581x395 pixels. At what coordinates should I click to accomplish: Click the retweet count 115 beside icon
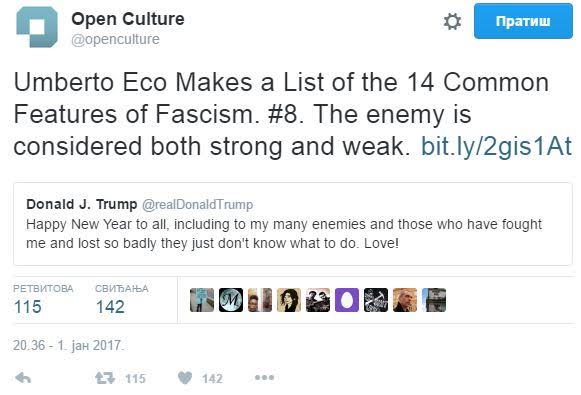pos(135,378)
